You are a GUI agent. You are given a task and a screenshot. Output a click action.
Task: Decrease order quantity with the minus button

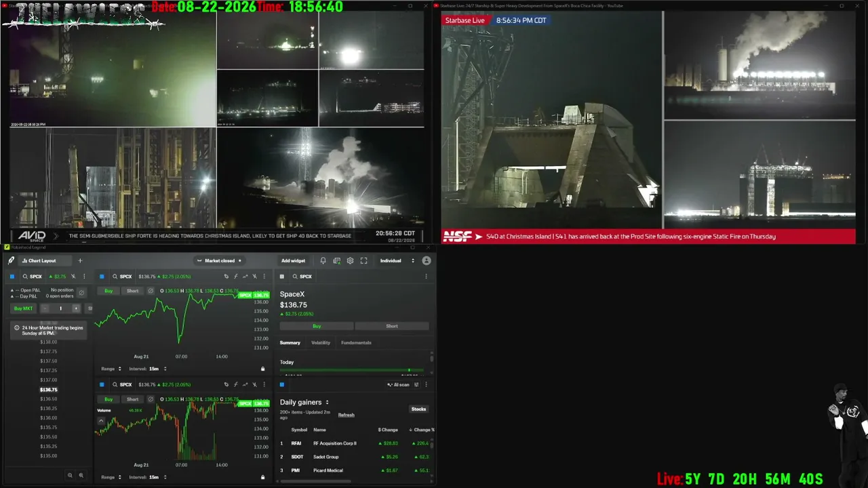pos(45,308)
